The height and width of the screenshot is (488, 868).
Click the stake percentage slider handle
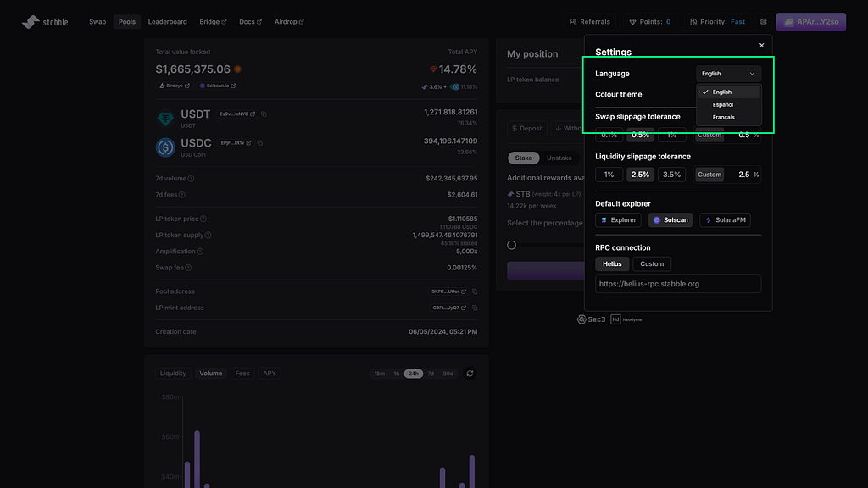pyautogui.click(x=511, y=245)
